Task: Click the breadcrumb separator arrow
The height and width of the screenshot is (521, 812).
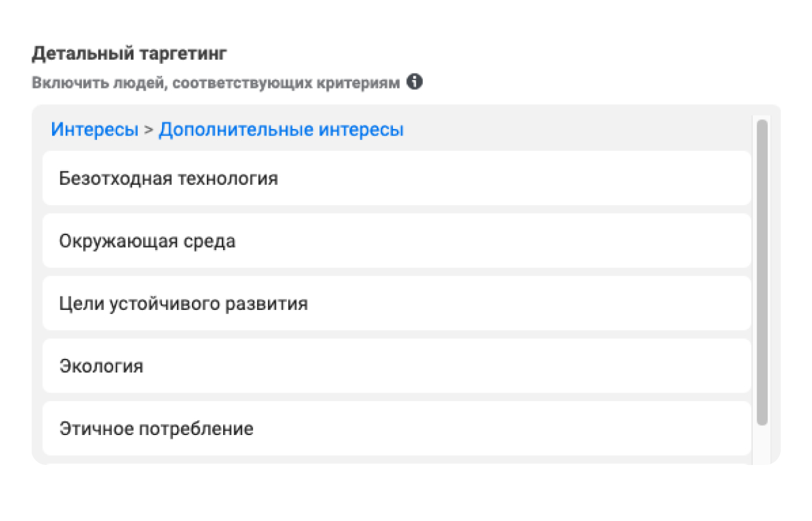Action: [x=148, y=130]
